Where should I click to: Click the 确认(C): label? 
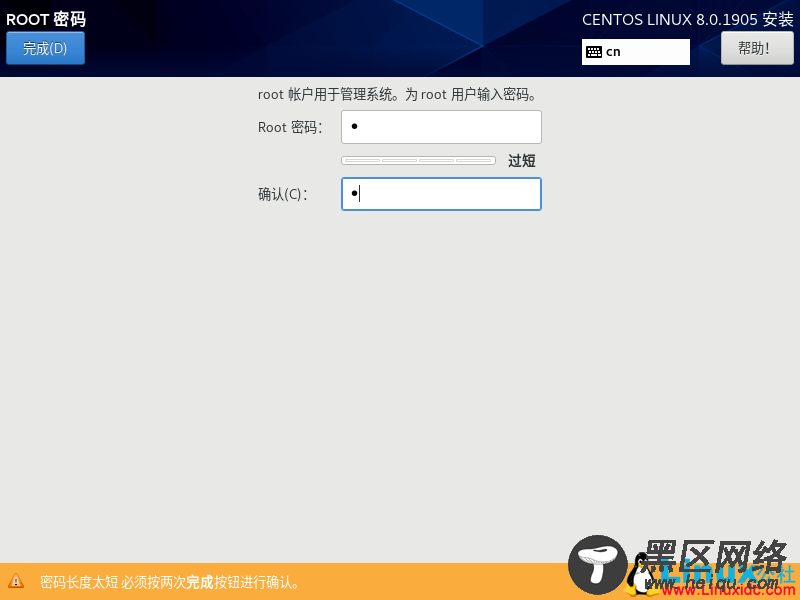click(x=283, y=194)
